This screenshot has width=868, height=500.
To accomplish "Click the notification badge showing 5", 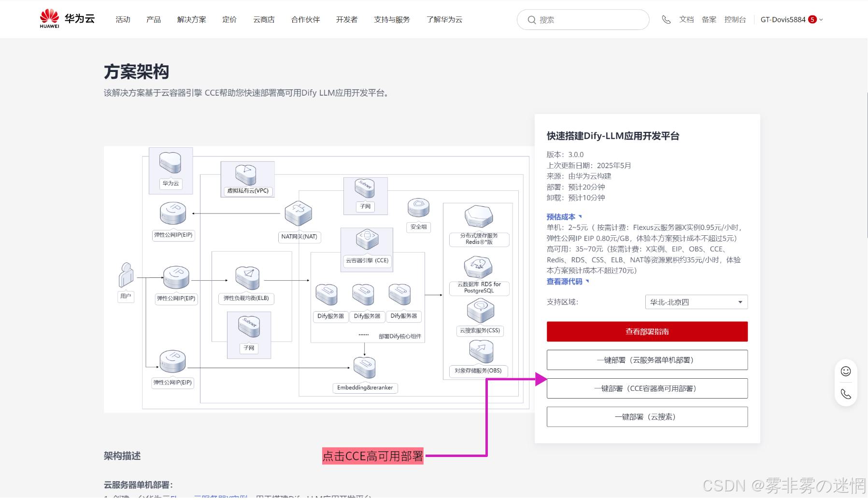I will tap(812, 20).
